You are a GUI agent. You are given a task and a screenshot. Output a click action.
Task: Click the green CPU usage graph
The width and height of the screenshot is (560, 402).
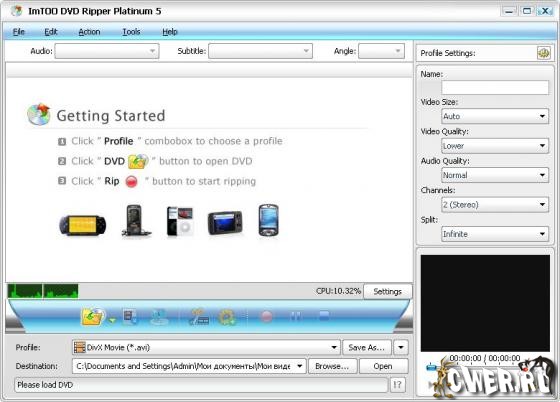[x=43, y=291]
